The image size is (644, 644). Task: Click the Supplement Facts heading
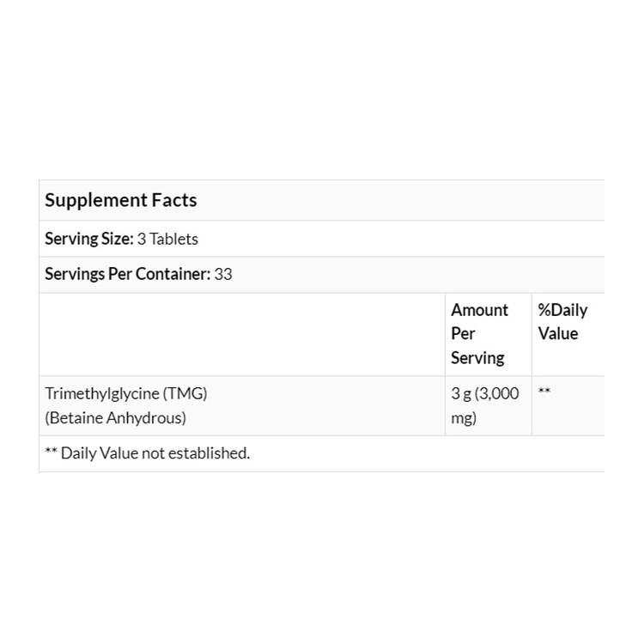tap(120, 200)
